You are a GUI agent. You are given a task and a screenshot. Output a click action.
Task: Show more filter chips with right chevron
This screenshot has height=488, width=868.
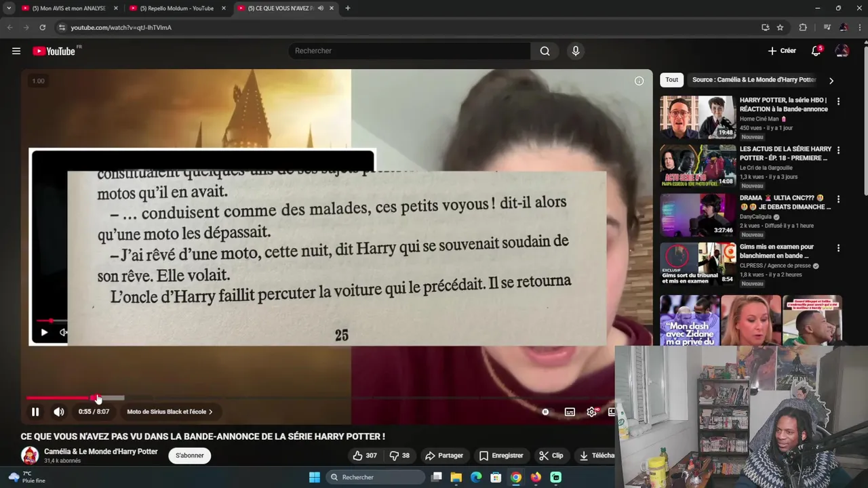(x=831, y=81)
